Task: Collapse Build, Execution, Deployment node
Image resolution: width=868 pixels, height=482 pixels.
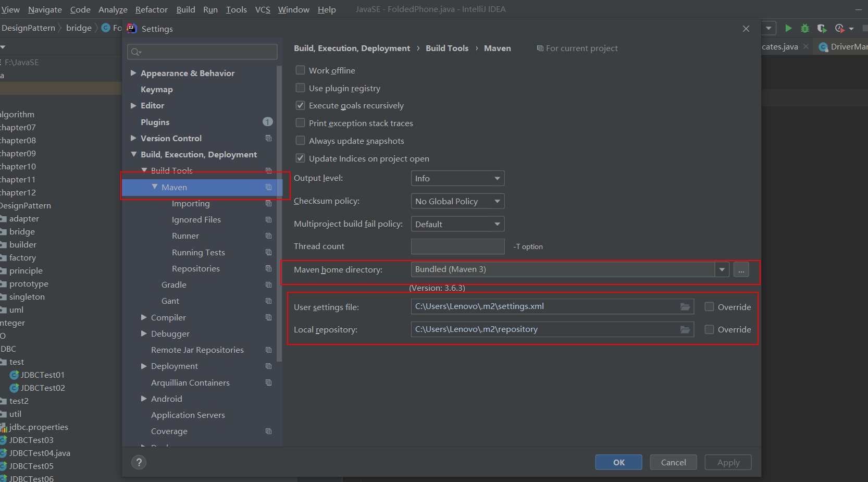Action: [133, 154]
